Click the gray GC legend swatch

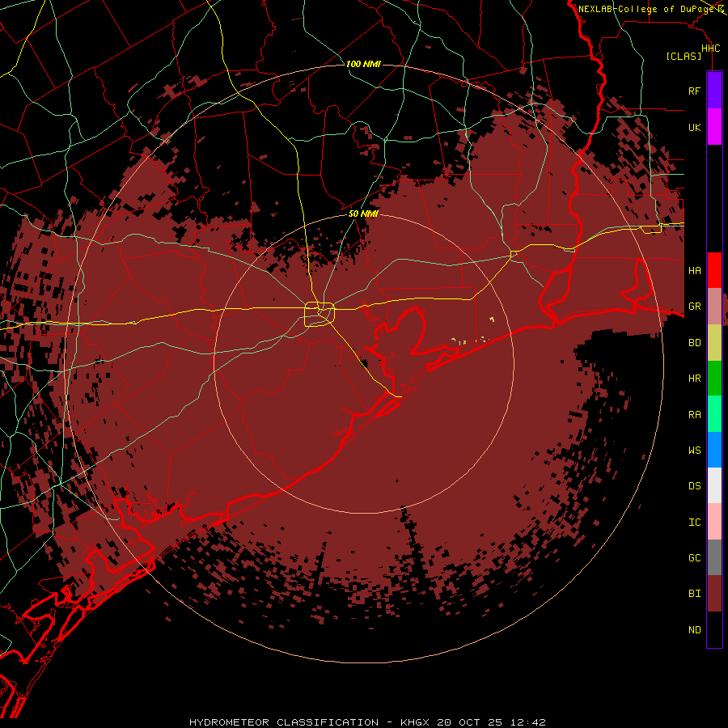(x=714, y=557)
